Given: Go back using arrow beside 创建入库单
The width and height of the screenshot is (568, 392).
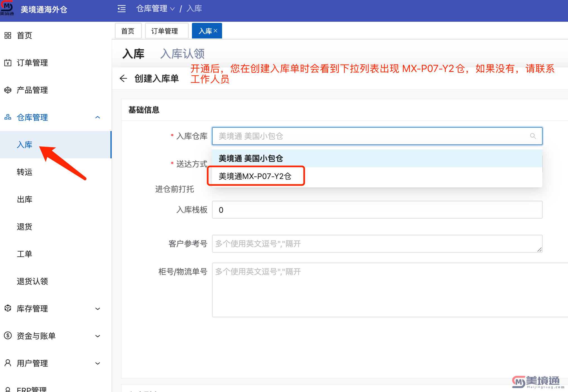Looking at the screenshot, I should 123,78.
